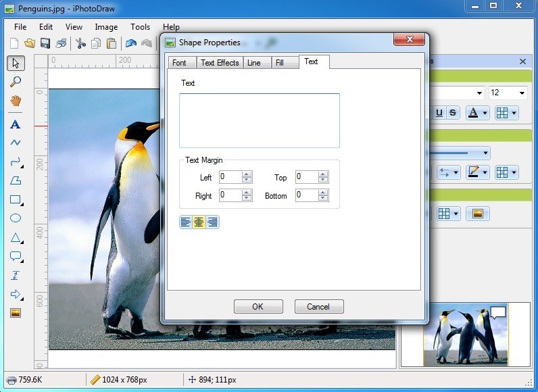
Task: Click the Text input box
Action: [x=259, y=120]
